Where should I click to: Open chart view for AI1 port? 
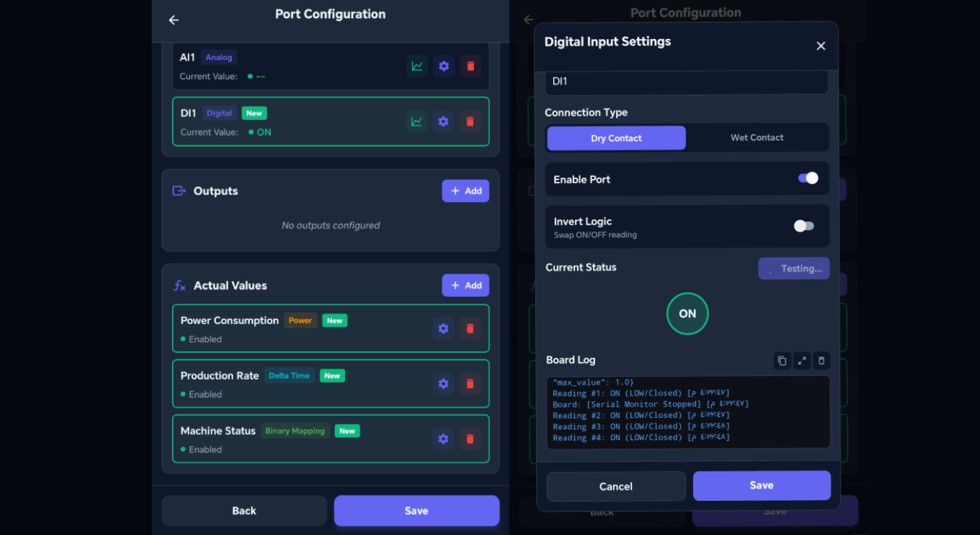tap(417, 66)
